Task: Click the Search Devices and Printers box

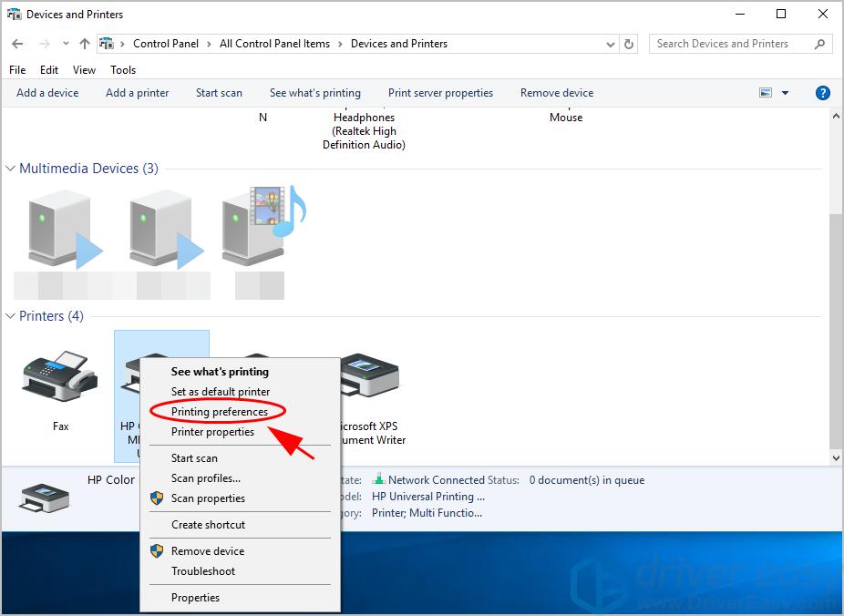Action: coord(729,43)
